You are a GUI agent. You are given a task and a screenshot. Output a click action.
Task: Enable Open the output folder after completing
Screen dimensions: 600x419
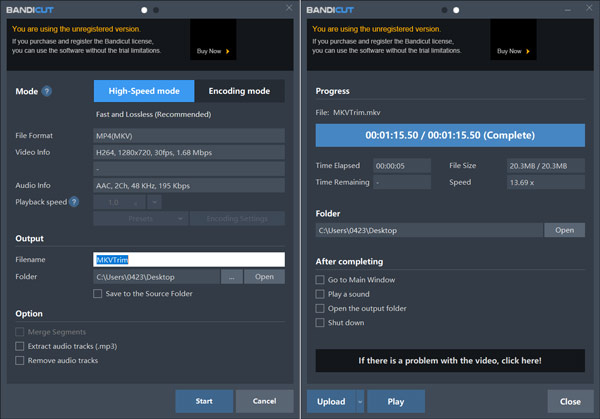(x=320, y=308)
